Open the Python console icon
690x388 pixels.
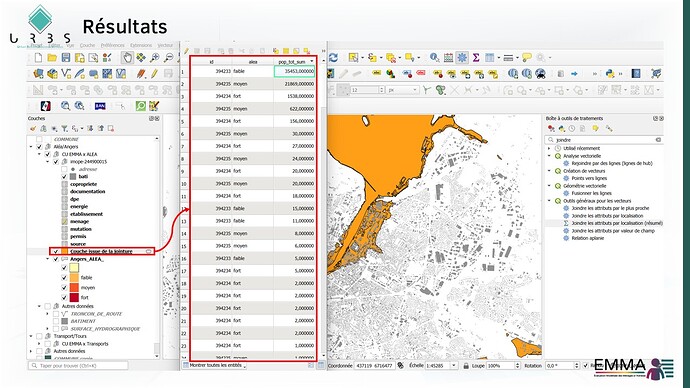click(610, 73)
